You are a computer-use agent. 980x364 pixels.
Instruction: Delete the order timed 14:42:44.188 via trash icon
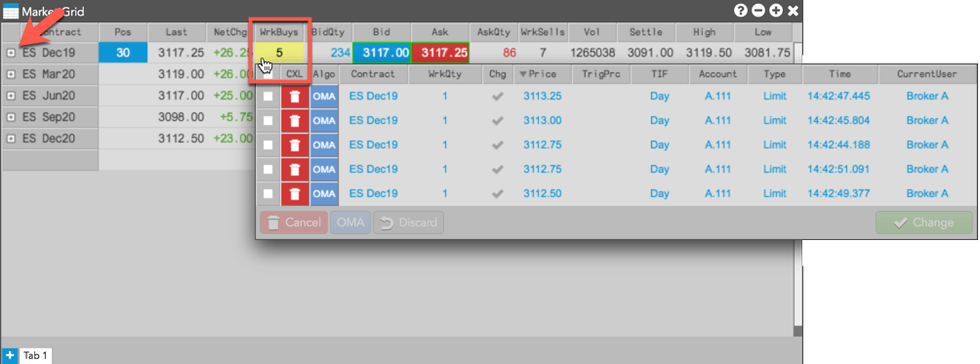[295, 144]
